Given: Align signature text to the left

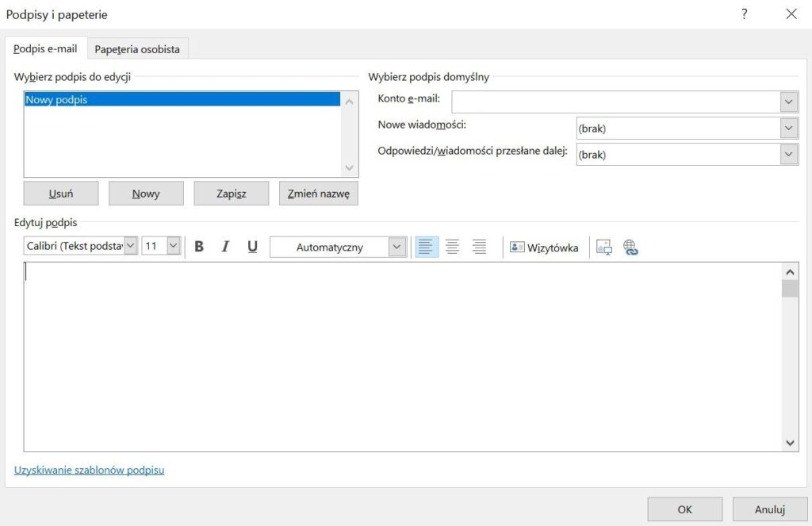Looking at the screenshot, I should pos(427,247).
